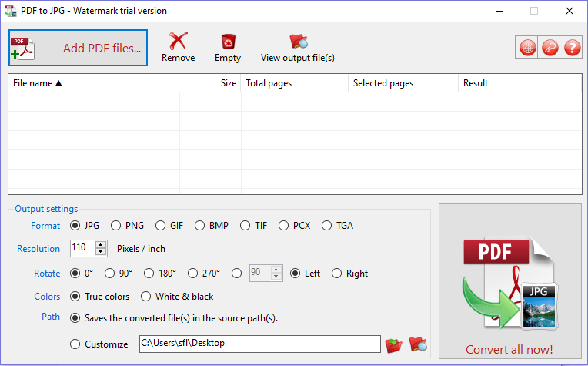588x366 pixels.
Task: Click the custom output path text field
Action: pos(260,344)
